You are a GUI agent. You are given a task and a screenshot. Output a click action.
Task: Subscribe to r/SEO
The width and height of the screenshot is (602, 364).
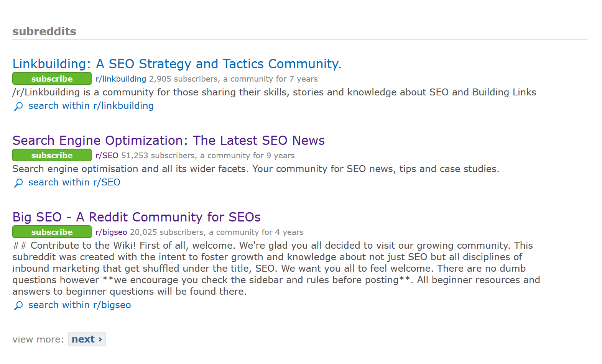[52, 155]
